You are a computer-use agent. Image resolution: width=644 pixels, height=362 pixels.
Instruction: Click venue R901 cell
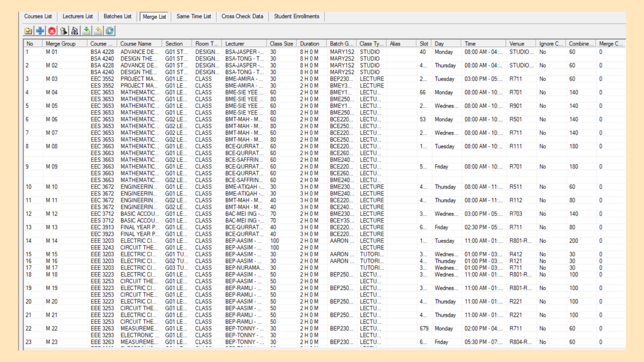point(516,106)
